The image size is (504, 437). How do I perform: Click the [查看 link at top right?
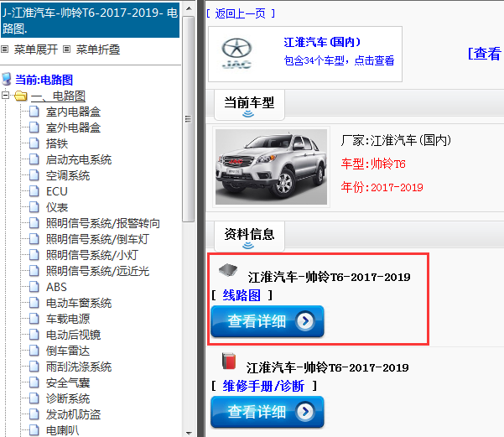pyautogui.click(x=485, y=54)
